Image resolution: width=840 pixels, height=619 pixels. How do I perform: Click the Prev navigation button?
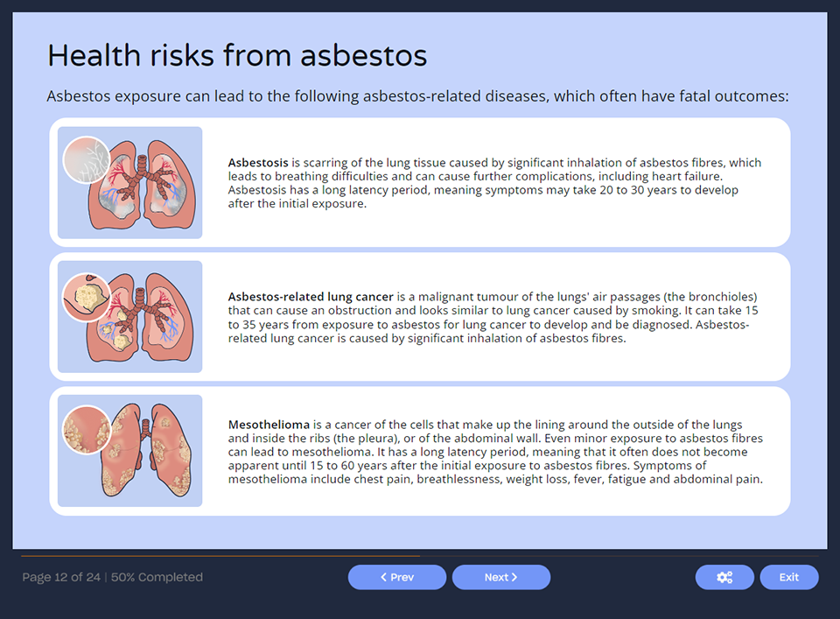tap(397, 577)
